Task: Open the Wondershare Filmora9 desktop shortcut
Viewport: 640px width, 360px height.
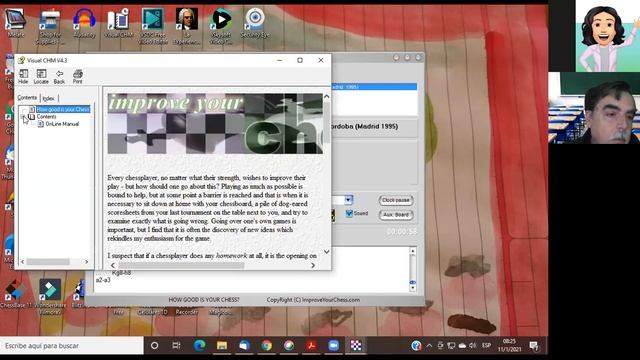Action: point(50,296)
